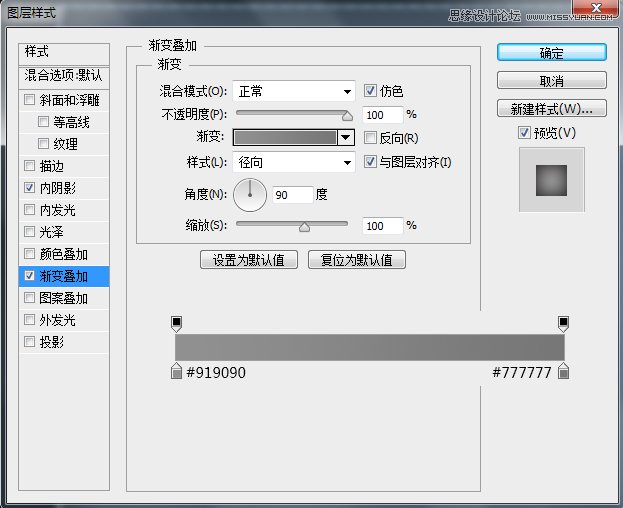This screenshot has width=623, height=508.
Task: Click the 取消 button
Action: [551, 81]
